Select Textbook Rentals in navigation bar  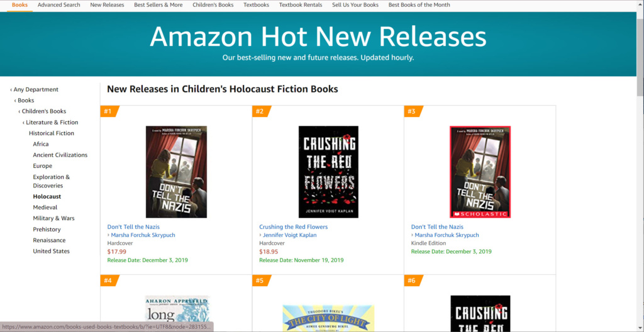pos(301,5)
